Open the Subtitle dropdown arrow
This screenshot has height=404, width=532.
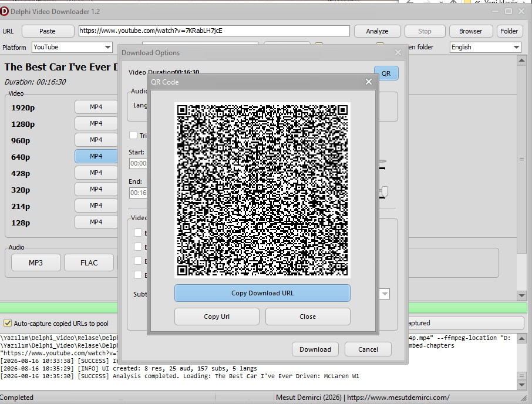tap(385, 294)
